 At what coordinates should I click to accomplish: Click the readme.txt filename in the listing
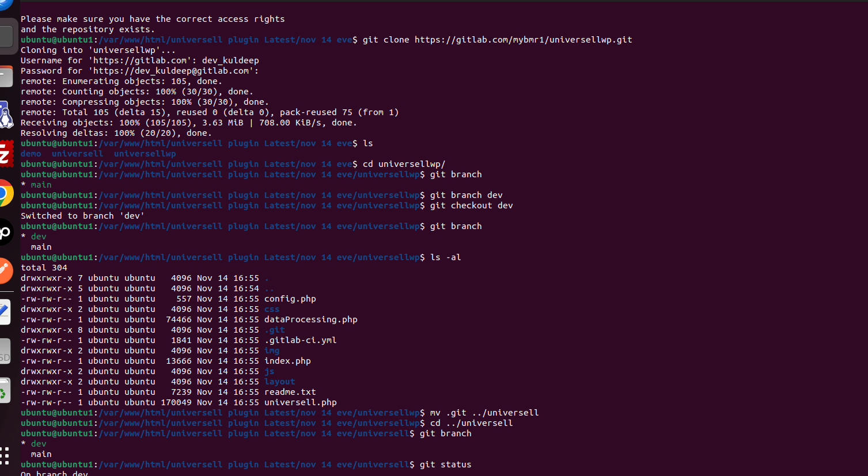pos(290,392)
